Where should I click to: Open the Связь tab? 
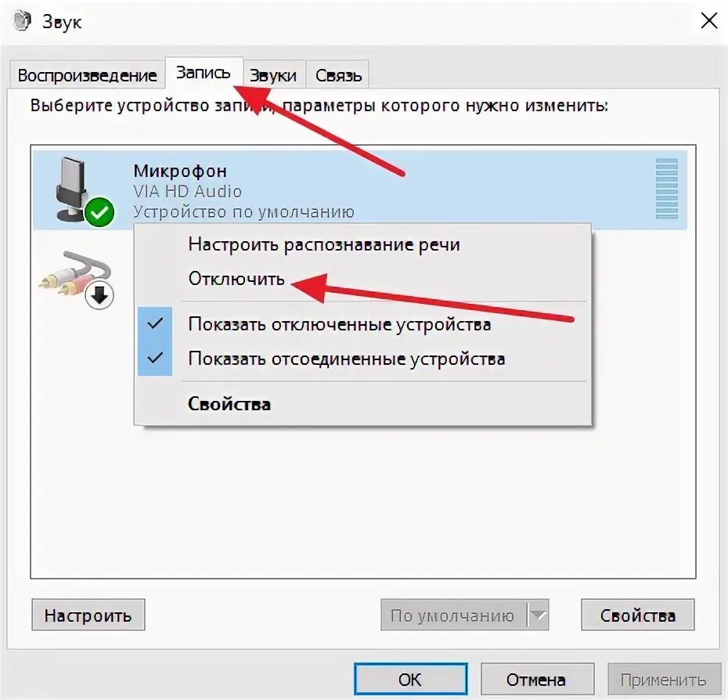coord(338,75)
